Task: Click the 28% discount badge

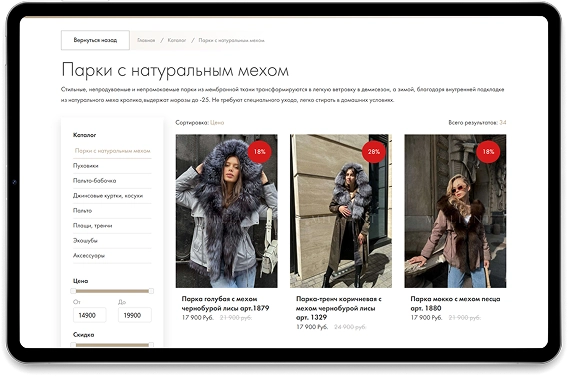Action: (x=374, y=152)
